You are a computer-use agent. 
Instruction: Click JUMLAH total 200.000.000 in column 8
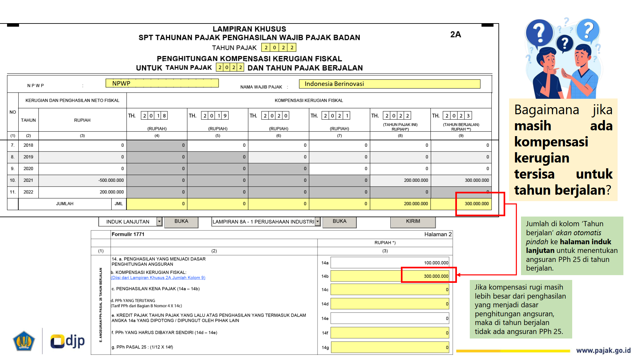(x=400, y=204)
